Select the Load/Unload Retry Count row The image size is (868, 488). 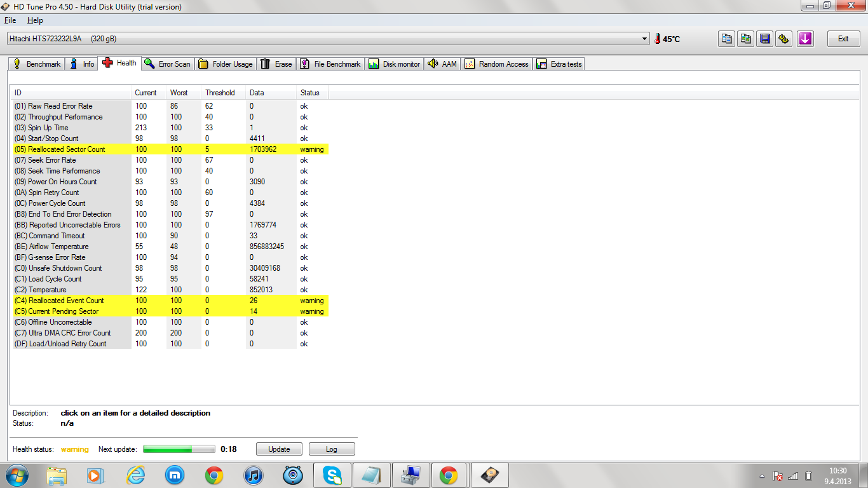170,344
